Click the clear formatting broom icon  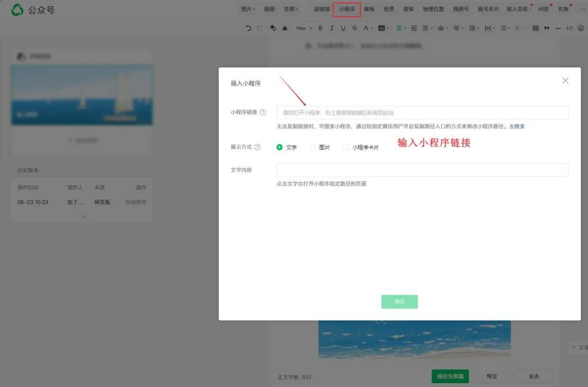[285, 28]
